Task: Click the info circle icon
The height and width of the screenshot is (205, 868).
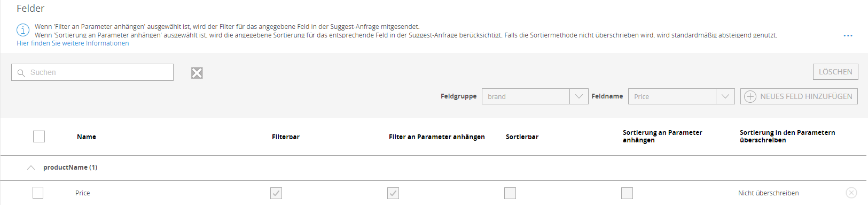Action: (x=23, y=31)
